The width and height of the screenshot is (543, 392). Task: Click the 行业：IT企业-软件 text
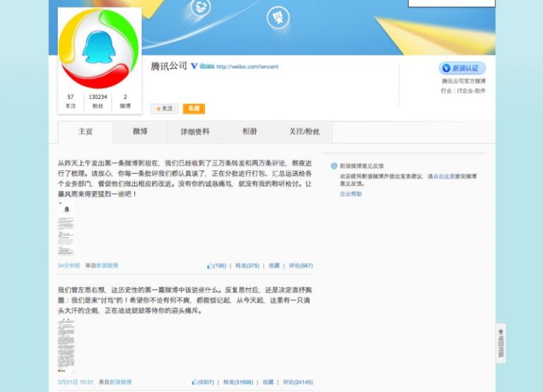(x=463, y=90)
